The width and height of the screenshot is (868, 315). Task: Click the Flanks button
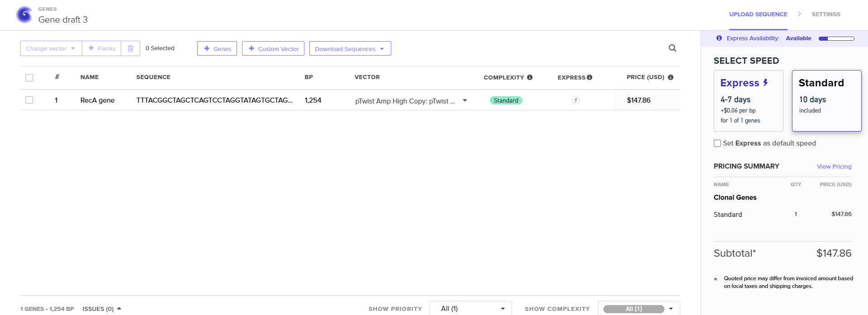(x=102, y=48)
